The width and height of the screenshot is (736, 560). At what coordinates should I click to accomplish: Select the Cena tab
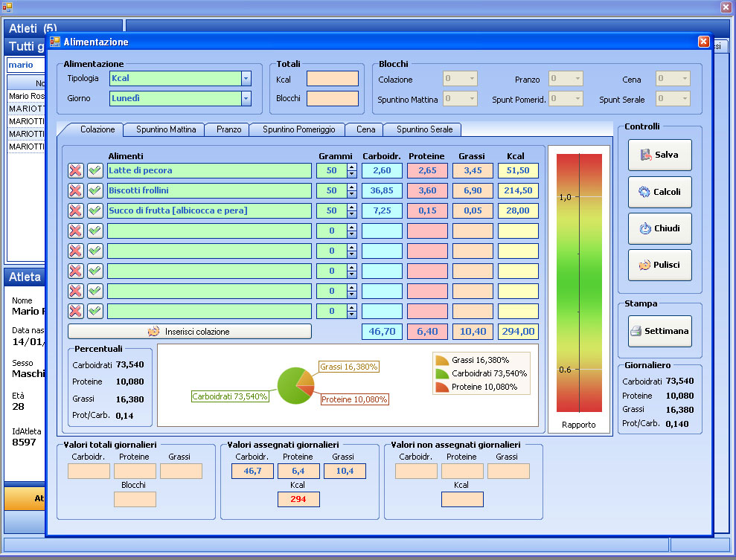tap(365, 129)
